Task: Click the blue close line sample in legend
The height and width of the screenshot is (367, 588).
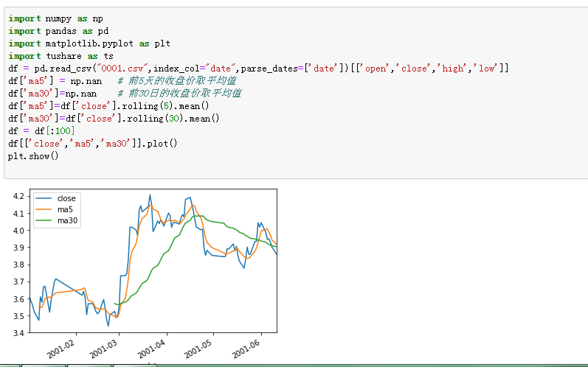Action: pos(44,198)
